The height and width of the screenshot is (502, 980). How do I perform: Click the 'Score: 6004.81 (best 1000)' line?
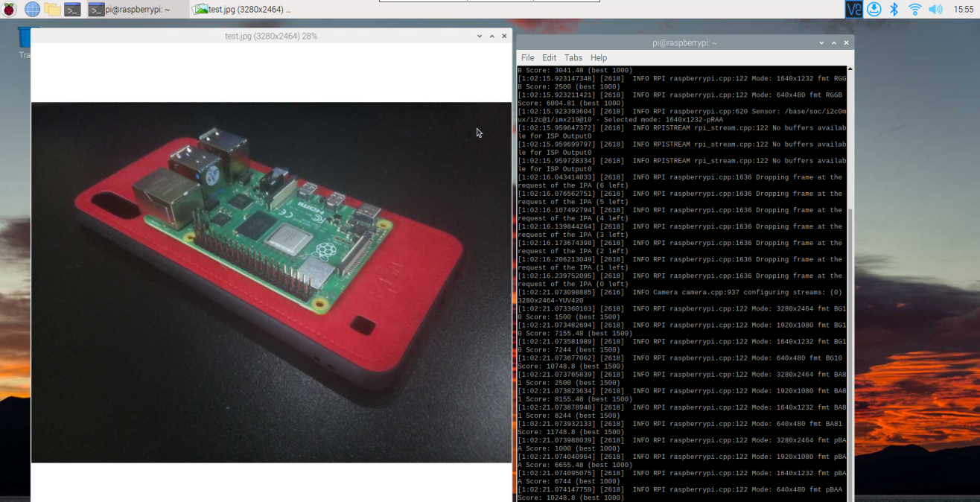(x=571, y=104)
